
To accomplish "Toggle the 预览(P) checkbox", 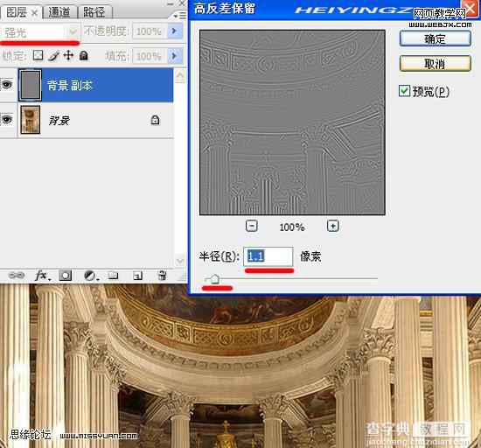I will pyautogui.click(x=404, y=91).
